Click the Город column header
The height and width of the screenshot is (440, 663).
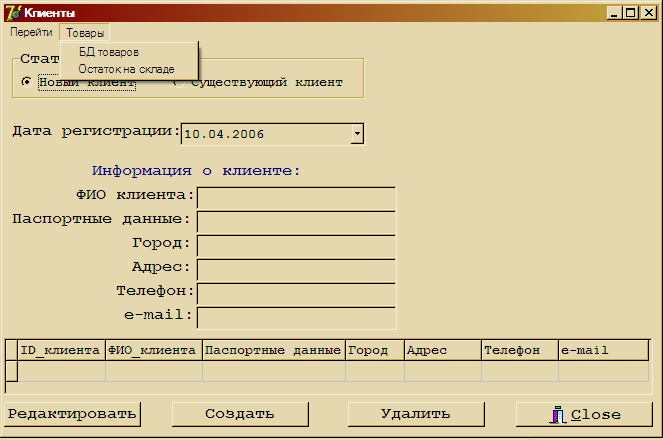[375, 350]
